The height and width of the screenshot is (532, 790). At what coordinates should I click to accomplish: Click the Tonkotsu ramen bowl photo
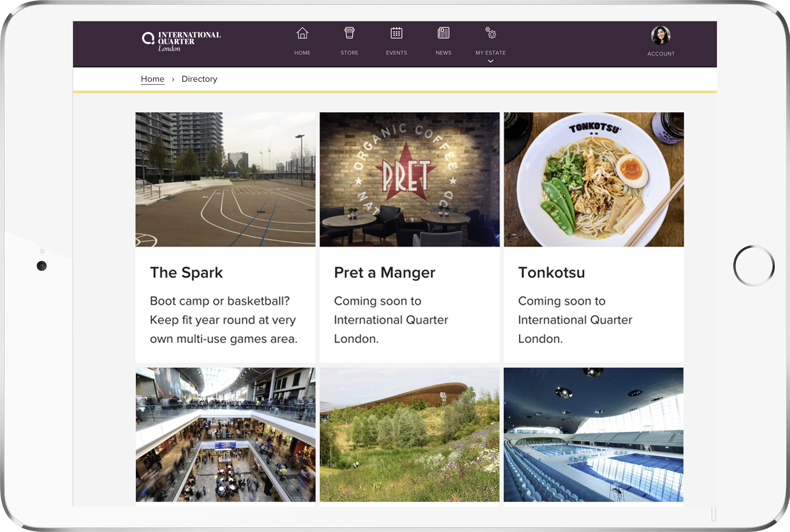coord(594,179)
